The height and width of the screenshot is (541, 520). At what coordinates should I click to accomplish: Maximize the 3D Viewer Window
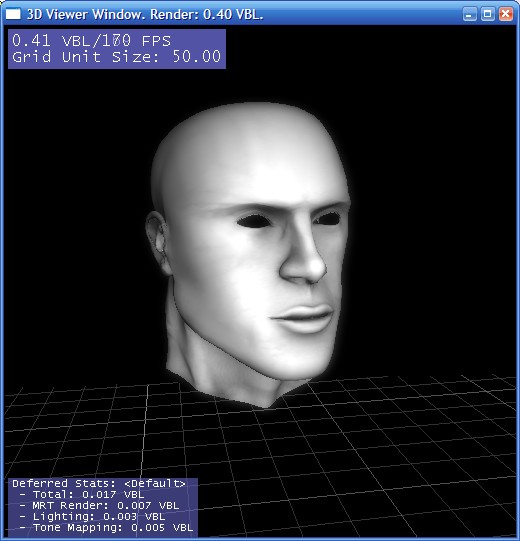click(488, 14)
